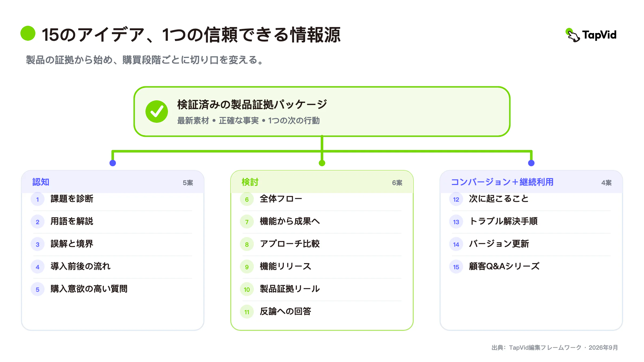The width and height of the screenshot is (644, 362).
Task: Click the green checkmark icon
Action: [x=157, y=112]
